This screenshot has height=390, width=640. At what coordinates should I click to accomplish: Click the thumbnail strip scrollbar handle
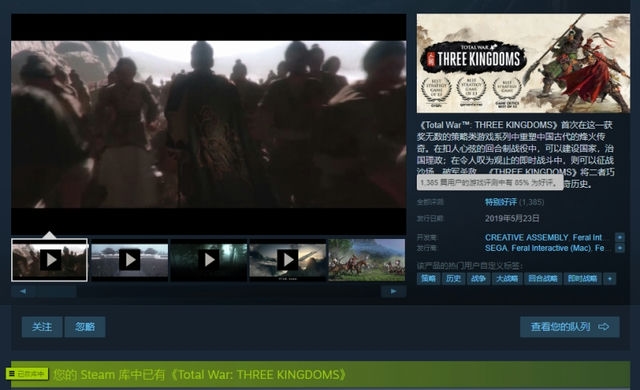[56, 291]
